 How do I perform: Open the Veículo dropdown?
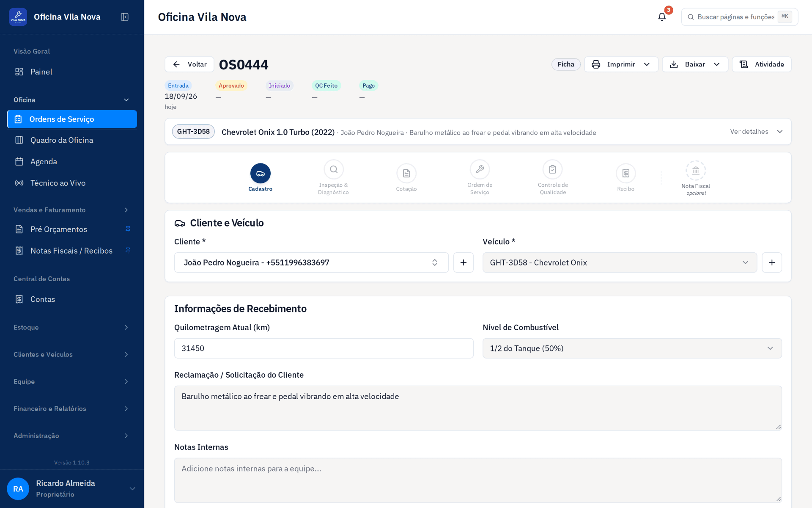pos(620,262)
